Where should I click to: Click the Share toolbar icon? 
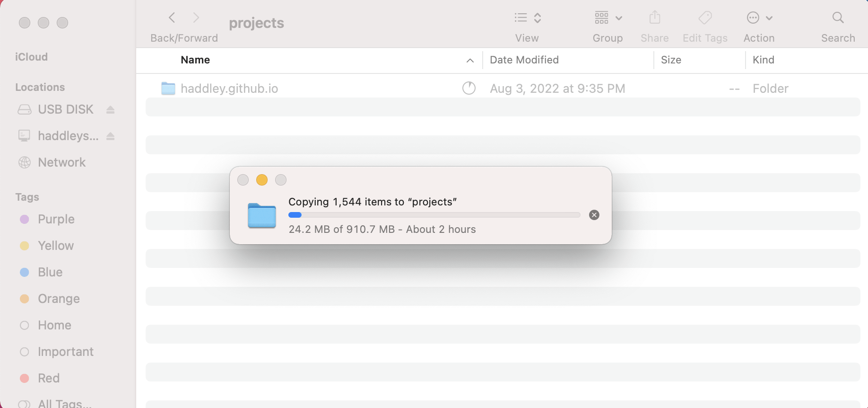click(654, 18)
